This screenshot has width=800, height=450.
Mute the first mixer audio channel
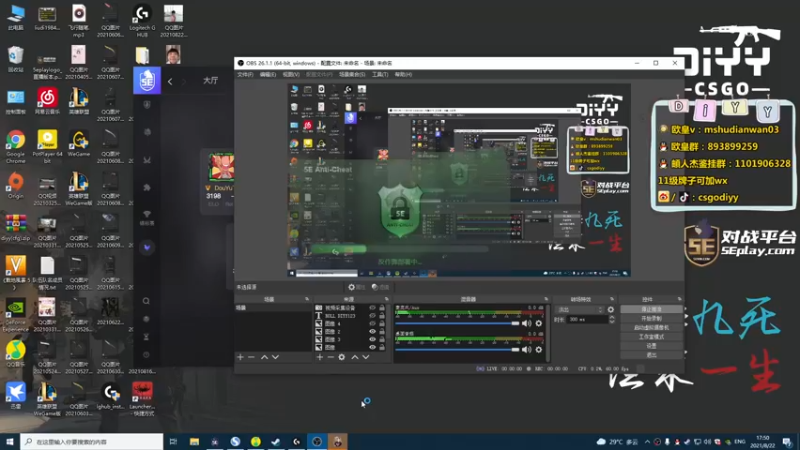pyautogui.click(x=527, y=323)
